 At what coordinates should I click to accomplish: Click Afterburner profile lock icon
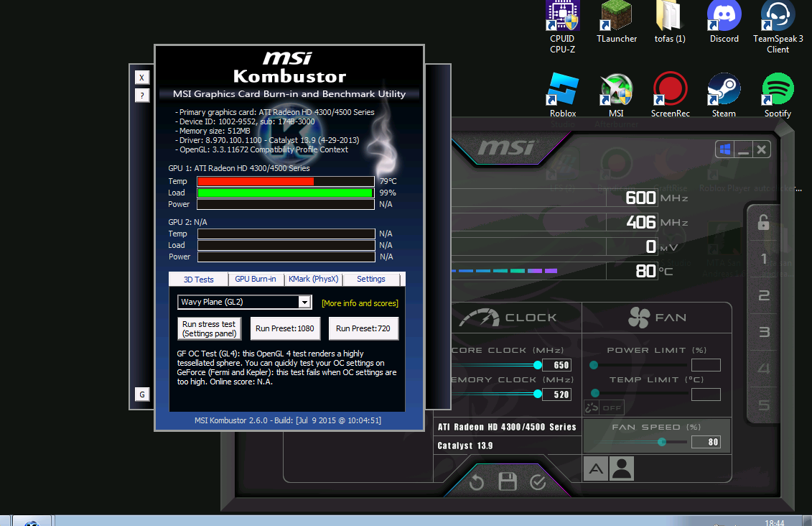pos(763,222)
